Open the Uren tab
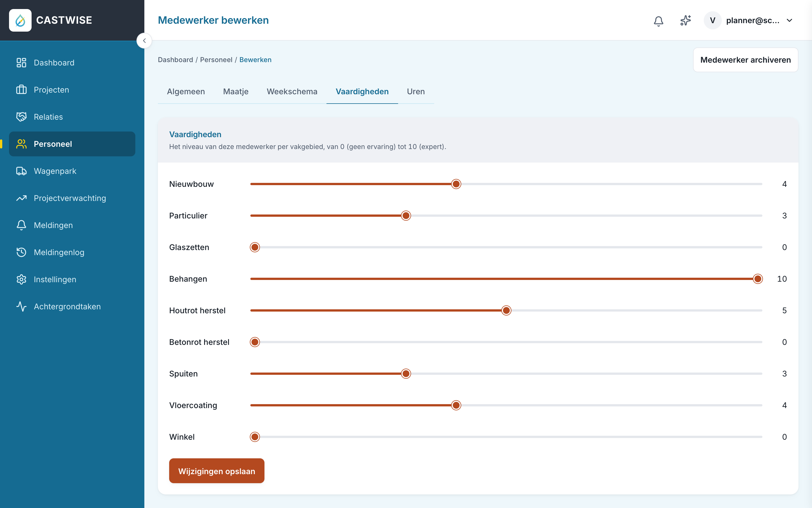 point(416,91)
